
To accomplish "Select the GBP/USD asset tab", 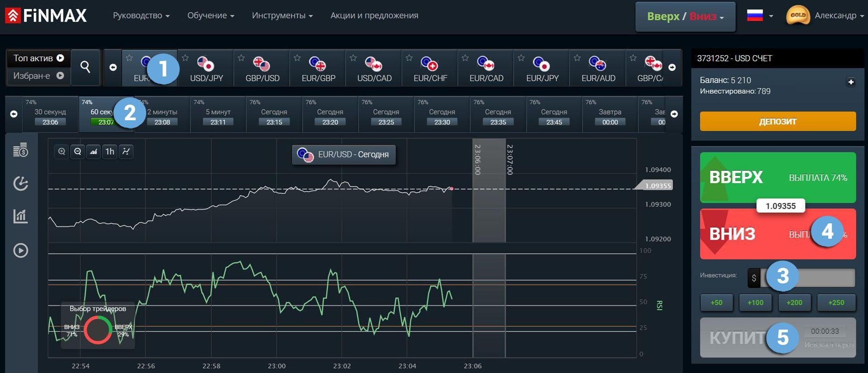I will click(x=262, y=68).
